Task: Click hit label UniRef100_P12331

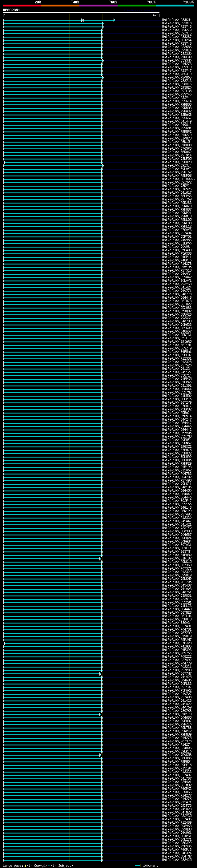Action: 176,358
